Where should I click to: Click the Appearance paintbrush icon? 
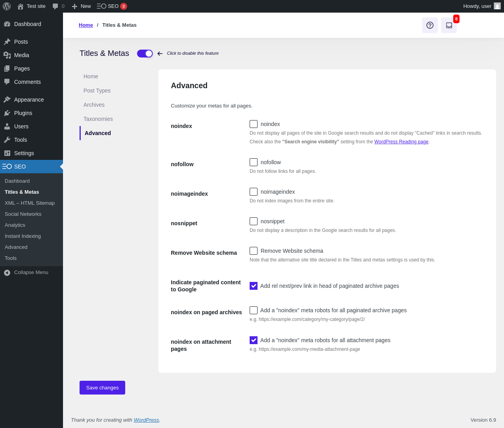click(7, 100)
